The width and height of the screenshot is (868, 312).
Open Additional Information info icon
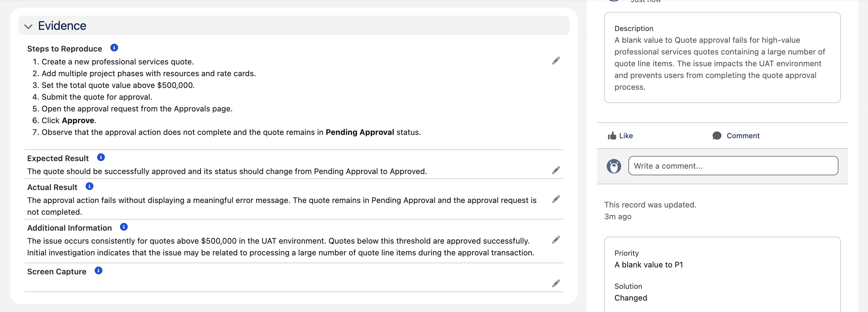[124, 227]
